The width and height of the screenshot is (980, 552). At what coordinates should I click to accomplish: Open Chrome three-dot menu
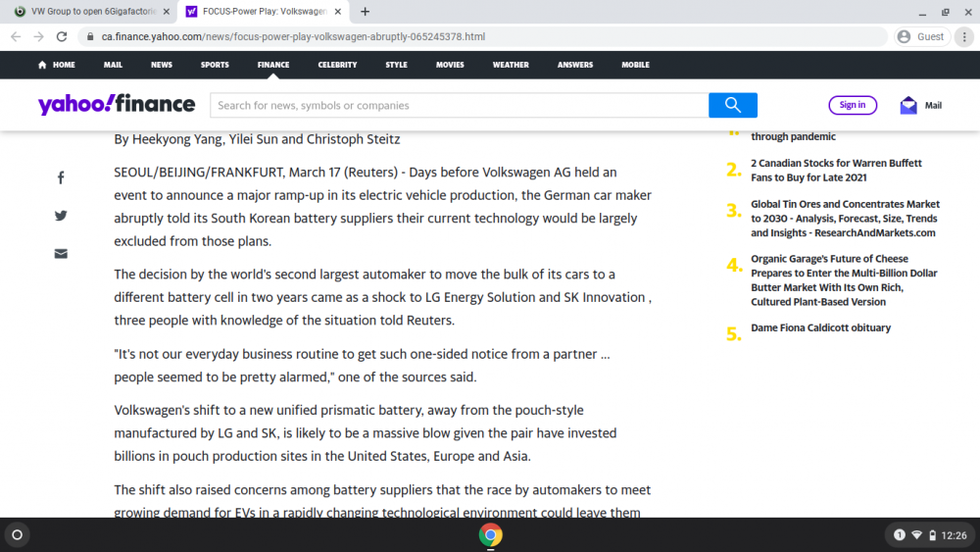point(964,37)
